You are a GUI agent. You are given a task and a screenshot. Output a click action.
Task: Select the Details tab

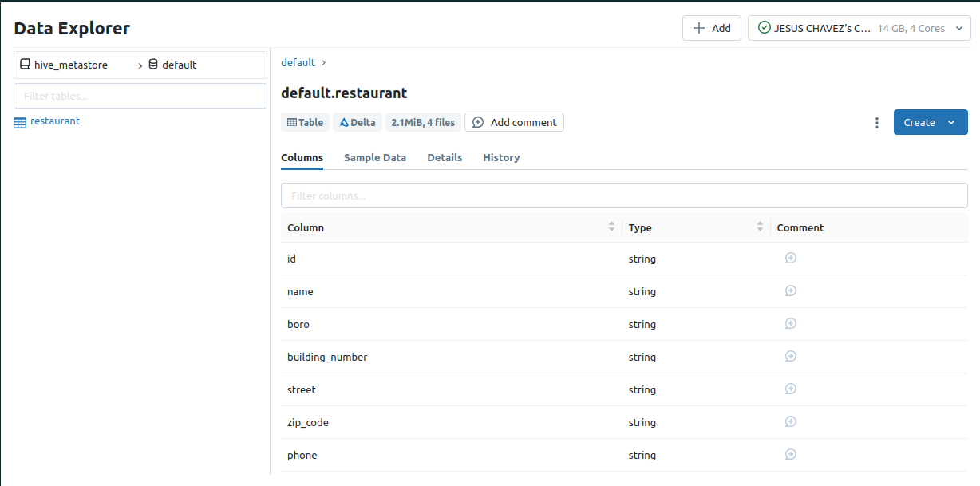point(445,157)
